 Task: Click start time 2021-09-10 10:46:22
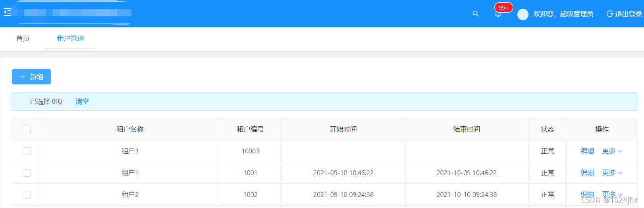click(343, 173)
